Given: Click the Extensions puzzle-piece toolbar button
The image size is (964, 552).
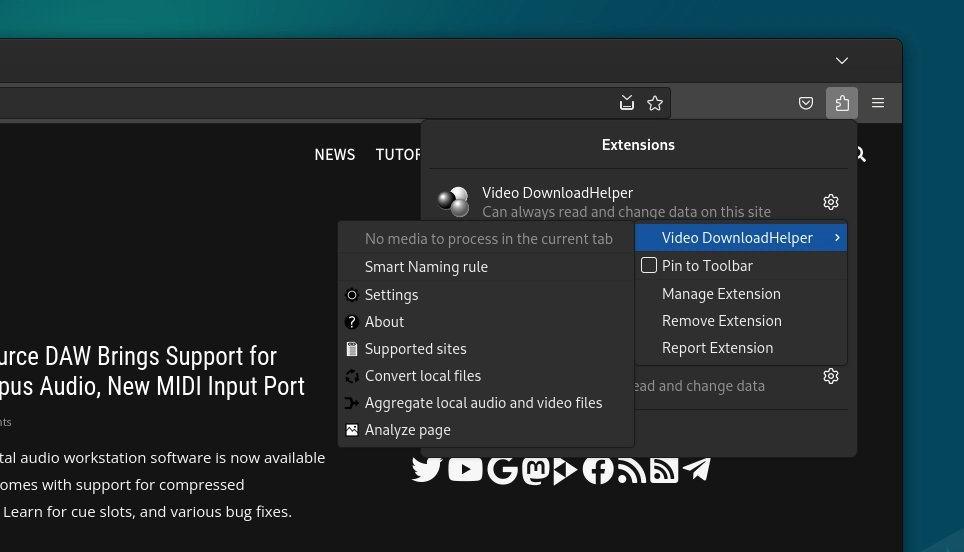Looking at the screenshot, I should pyautogui.click(x=842, y=103).
